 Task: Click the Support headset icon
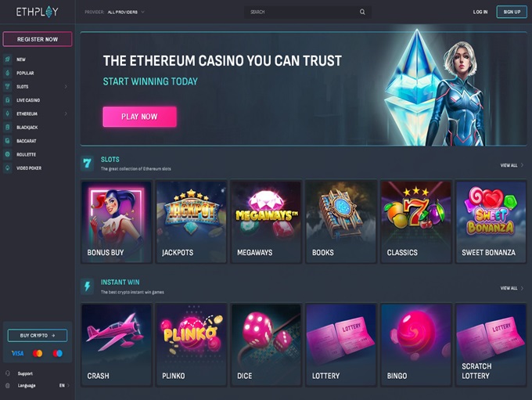(x=8, y=373)
